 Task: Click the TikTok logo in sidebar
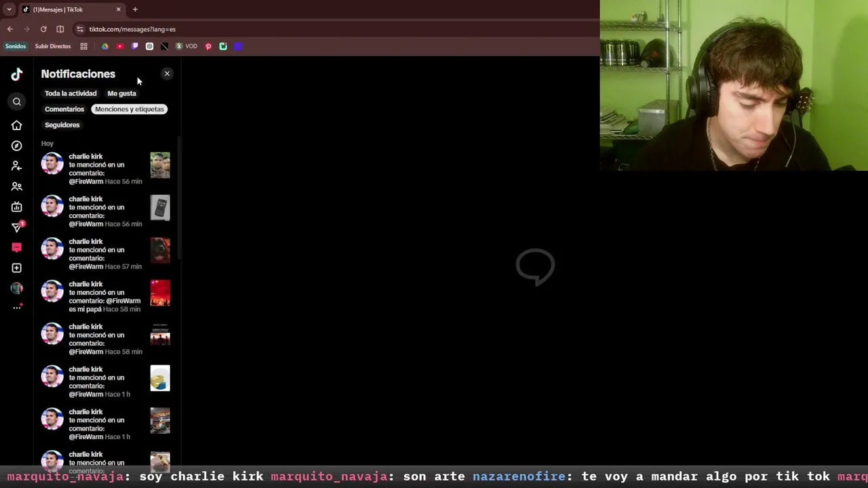tap(16, 74)
